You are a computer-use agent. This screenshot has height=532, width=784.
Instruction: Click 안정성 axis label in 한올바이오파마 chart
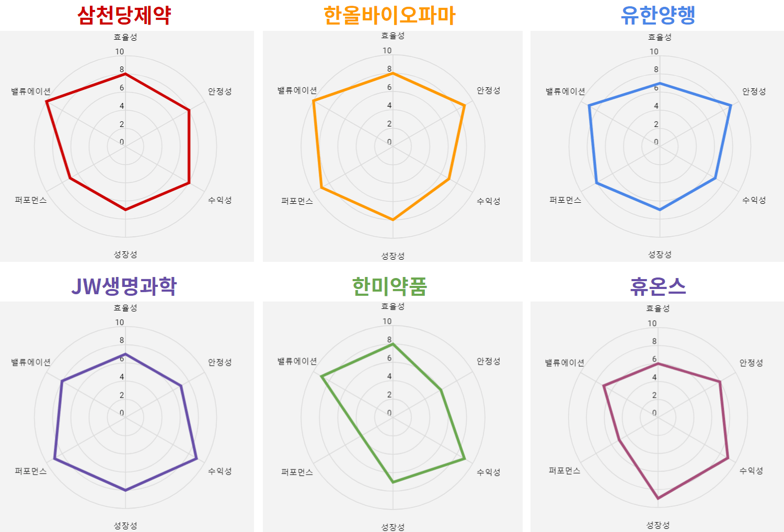coord(488,90)
